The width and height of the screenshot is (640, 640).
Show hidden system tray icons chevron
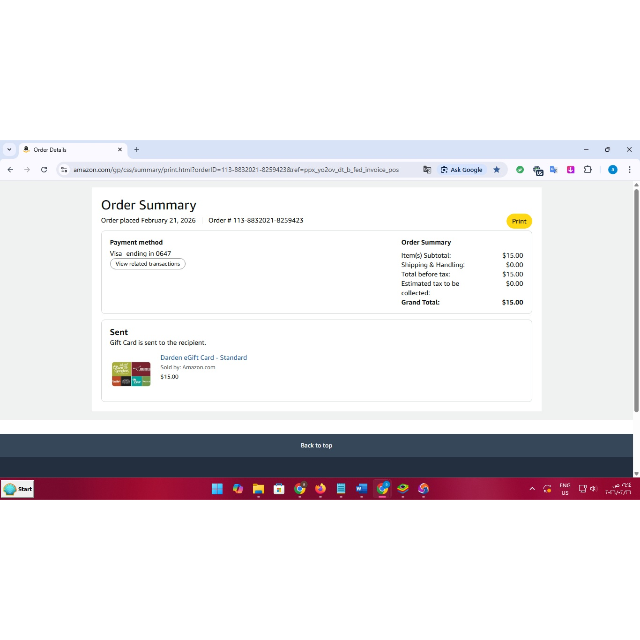point(531,489)
